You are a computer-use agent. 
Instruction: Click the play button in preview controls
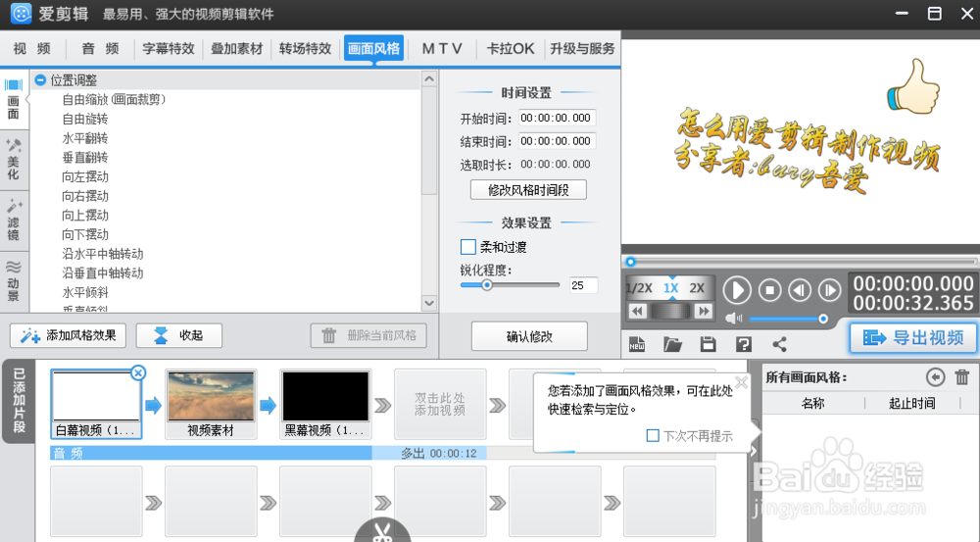point(737,290)
